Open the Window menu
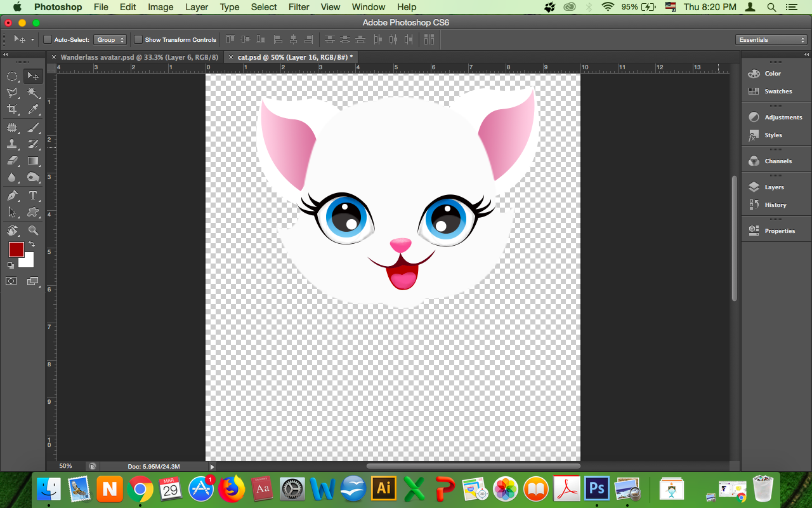This screenshot has height=508, width=812. pos(369,7)
